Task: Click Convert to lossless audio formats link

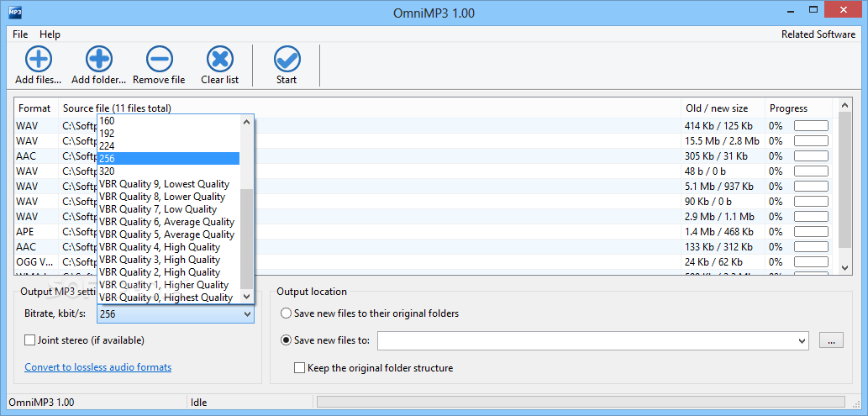Action: coord(98,367)
